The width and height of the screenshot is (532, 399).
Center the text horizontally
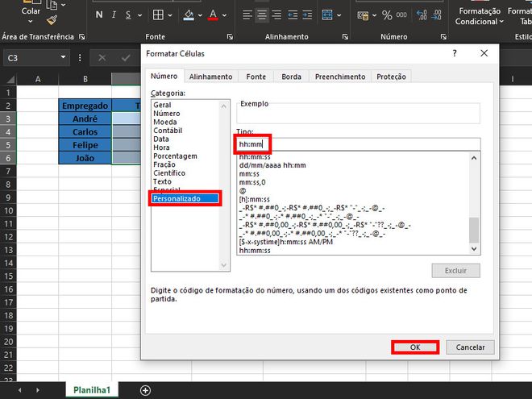coord(262,15)
